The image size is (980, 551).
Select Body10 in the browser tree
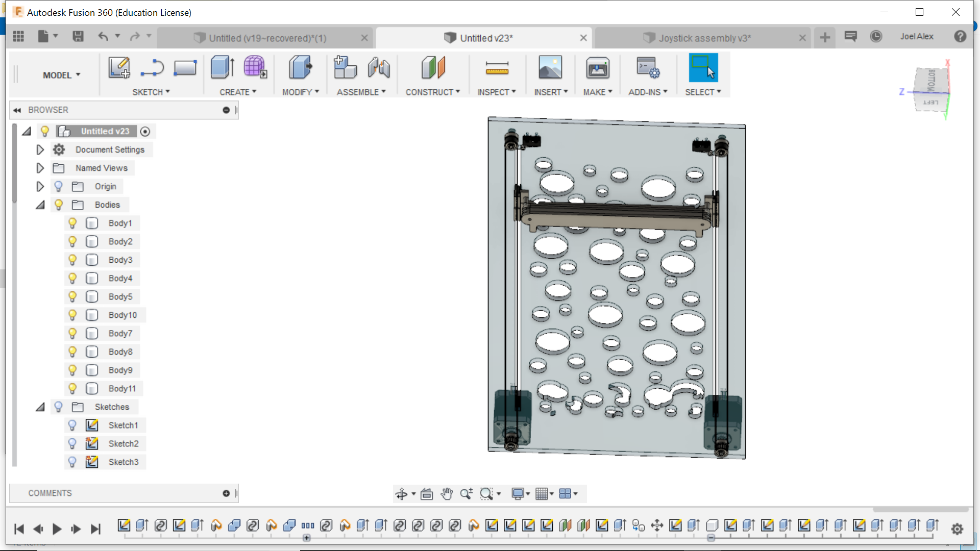pos(122,315)
